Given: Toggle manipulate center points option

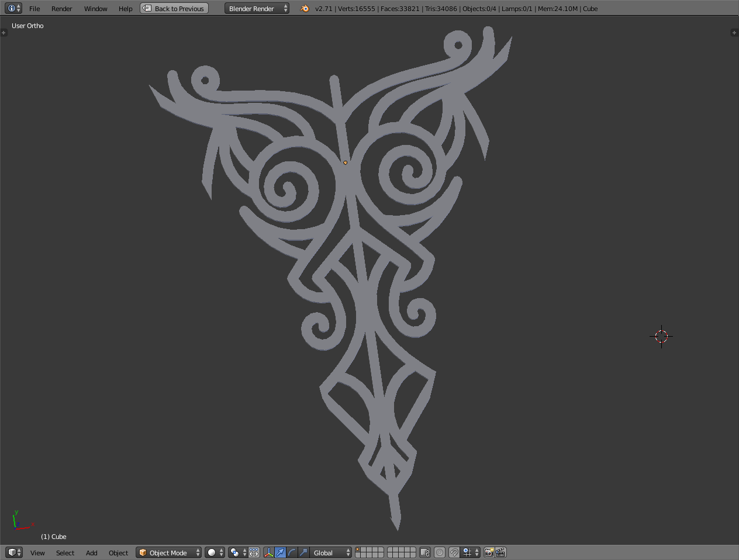Looking at the screenshot, I should 254,553.
